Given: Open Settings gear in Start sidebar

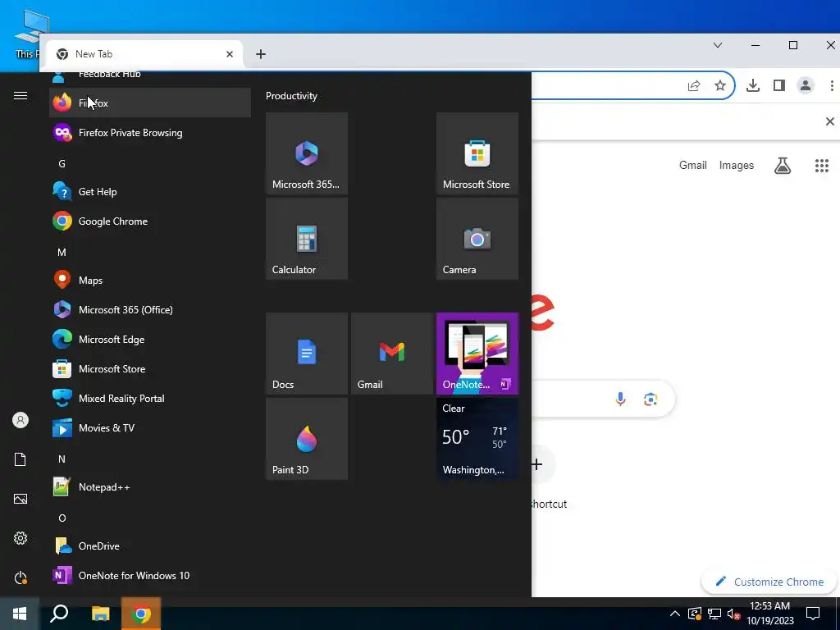Looking at the screenshot, I should click(21, 538).
